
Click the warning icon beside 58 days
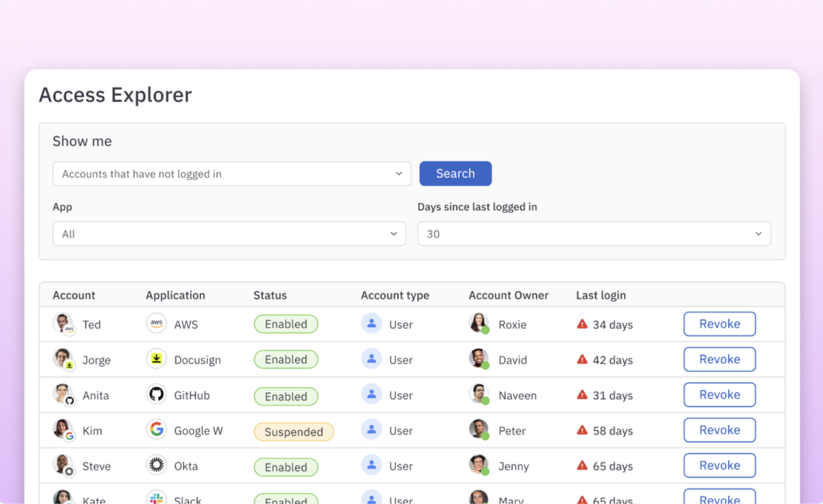coord(582,430)
